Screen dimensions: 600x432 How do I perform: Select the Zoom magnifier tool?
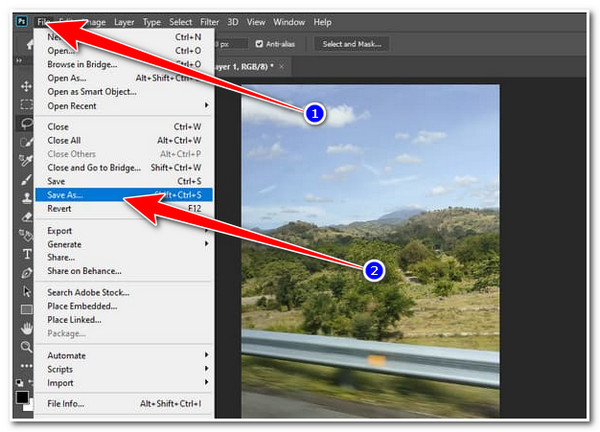coord(26,347)
